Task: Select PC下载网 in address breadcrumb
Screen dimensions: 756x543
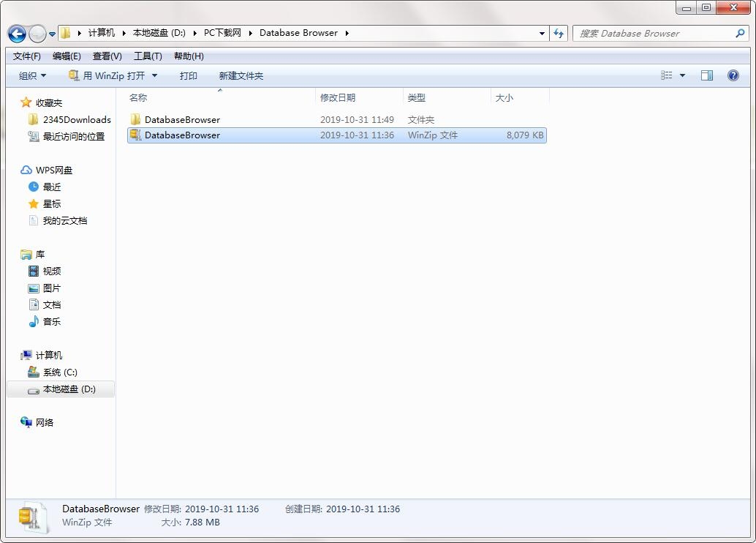Action: click(x=222, y=33)
